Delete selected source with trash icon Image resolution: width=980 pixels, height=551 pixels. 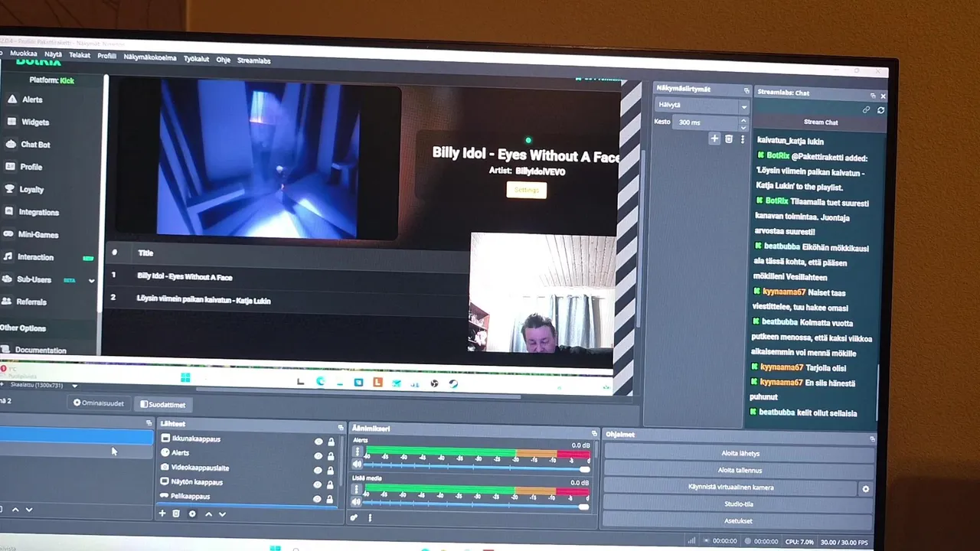176,514
